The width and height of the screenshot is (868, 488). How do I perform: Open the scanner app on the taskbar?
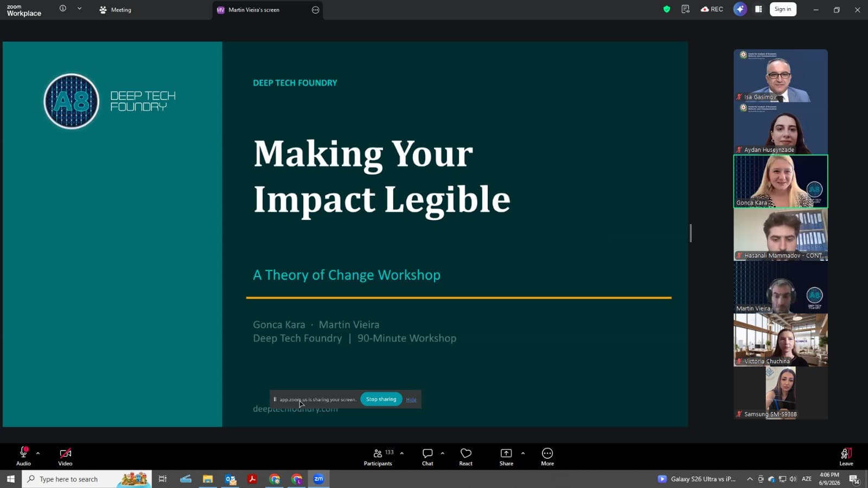pos(186,479)
